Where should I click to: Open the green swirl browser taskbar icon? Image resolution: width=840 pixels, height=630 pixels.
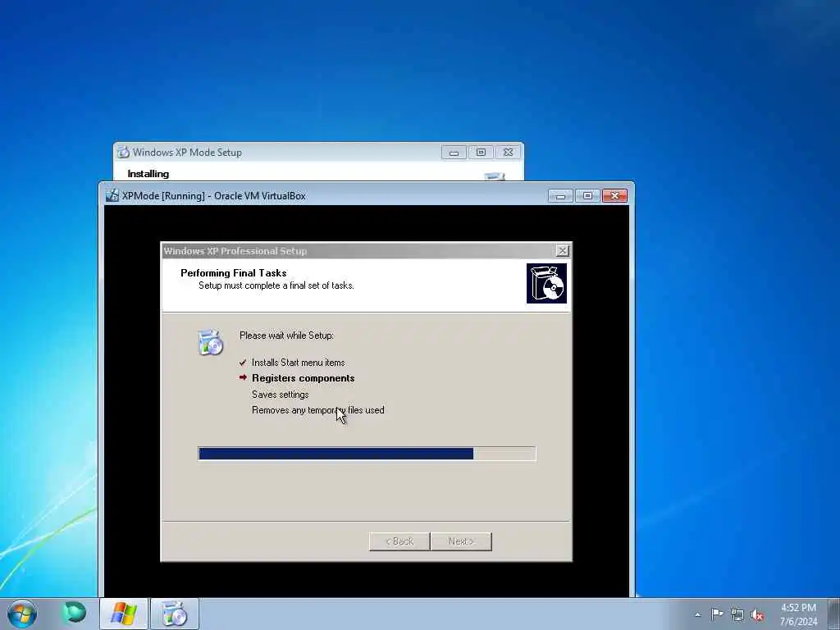point(74,613)
